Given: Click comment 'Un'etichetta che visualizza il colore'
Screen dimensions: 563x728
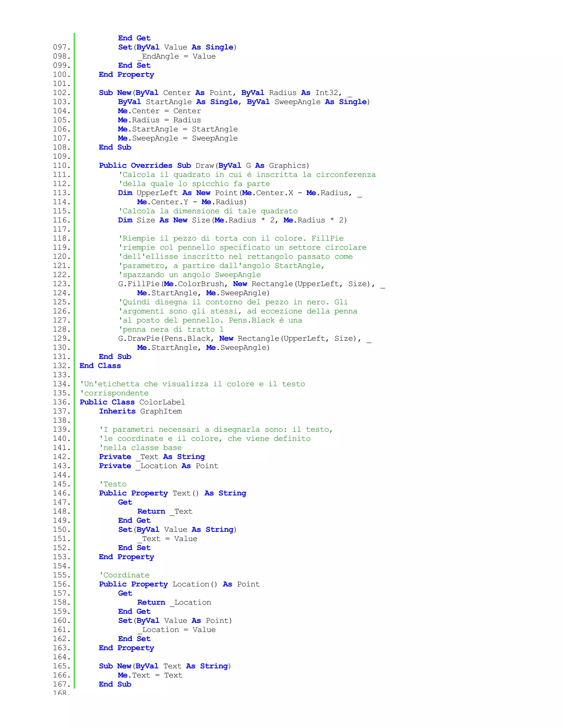Looking at the screenshot, I should [192, 384].
